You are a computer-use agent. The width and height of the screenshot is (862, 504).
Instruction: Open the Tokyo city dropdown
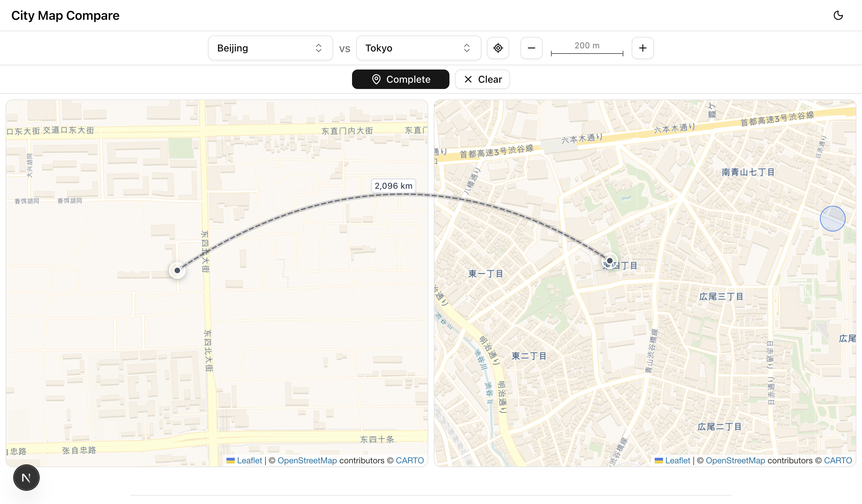pos(418,48)
